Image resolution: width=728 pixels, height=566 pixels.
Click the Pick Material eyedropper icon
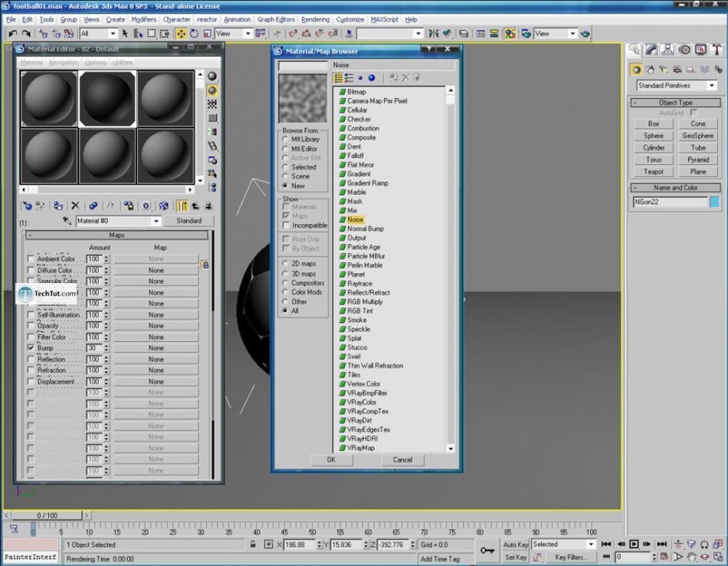click(x=67, y=221)
